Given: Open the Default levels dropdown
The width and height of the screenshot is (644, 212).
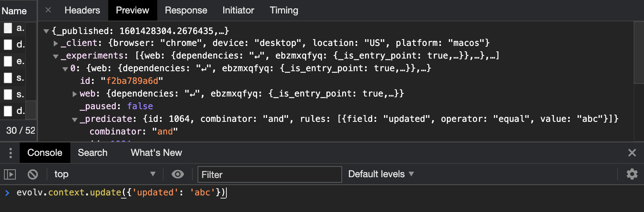Looking at the screenshot, I should (381, 174).
